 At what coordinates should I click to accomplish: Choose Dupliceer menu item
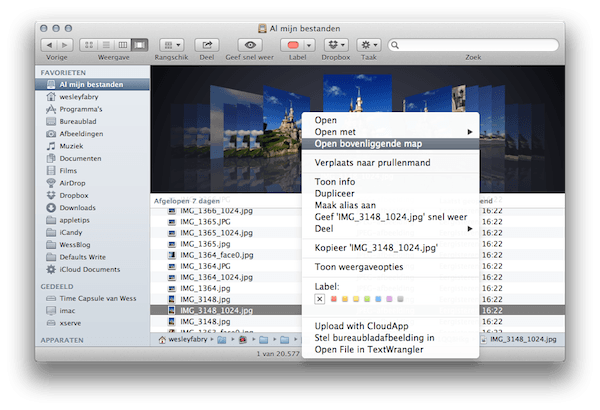(x=391, y=194)
